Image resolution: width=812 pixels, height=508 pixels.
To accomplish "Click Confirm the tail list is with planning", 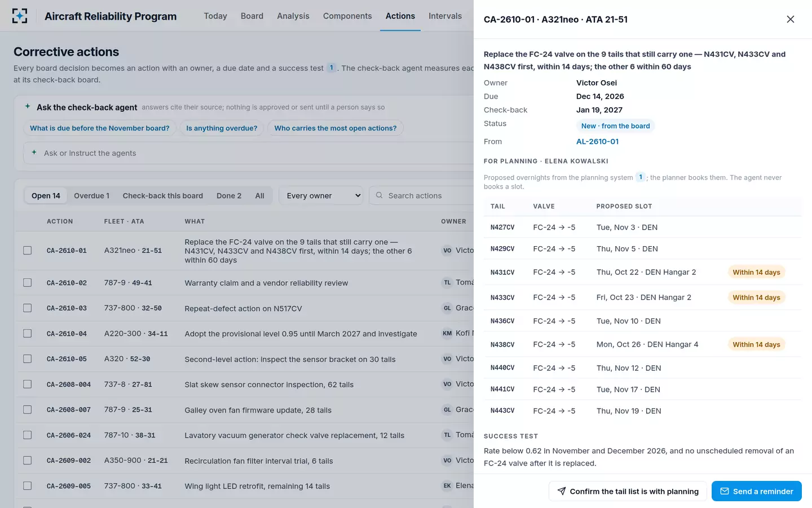I will point(628,491).
